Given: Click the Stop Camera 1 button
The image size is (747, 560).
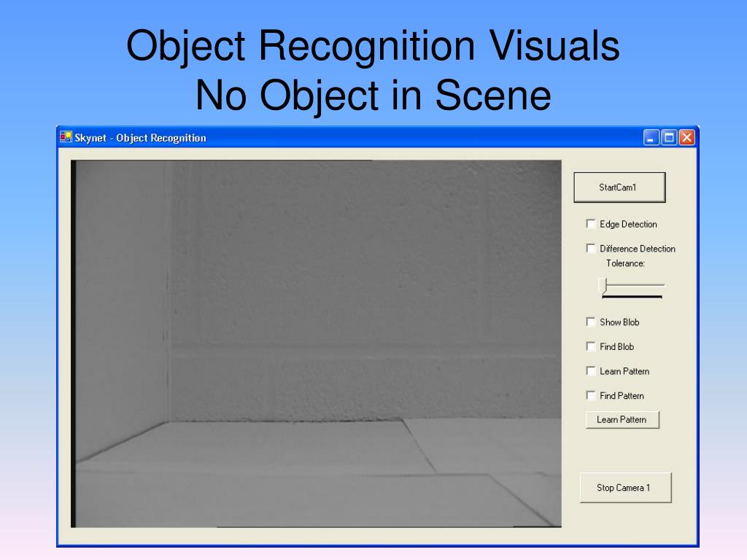Looking at the screenshot, I should tap(625, 488).
